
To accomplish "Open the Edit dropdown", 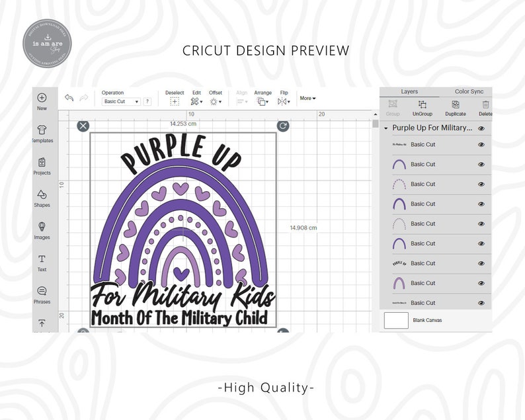I will tap(196, 101).
